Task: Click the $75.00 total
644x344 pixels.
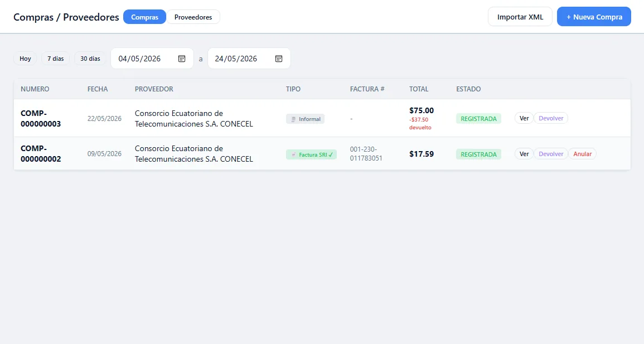Action: pyautogui.click(x=422, y=110)
